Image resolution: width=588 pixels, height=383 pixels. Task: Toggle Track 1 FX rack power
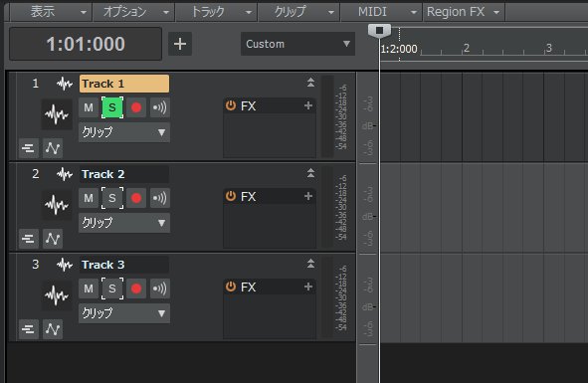(x=231, y=105)
